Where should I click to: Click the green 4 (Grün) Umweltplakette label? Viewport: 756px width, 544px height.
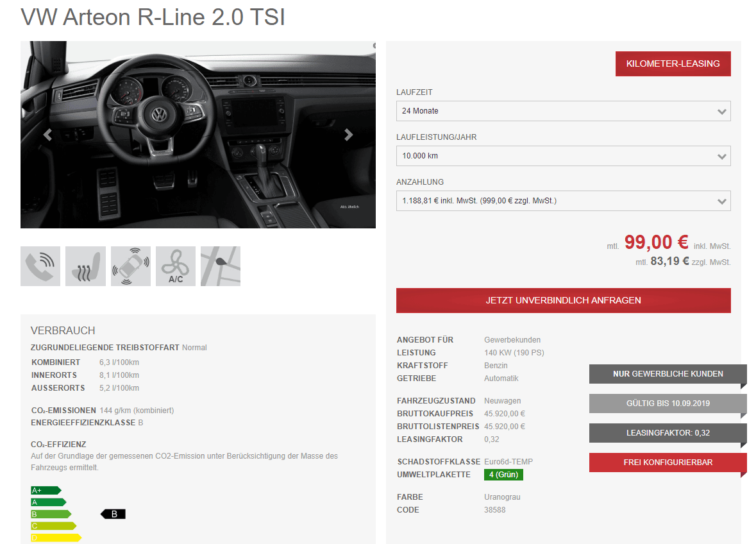click(503, 475)
